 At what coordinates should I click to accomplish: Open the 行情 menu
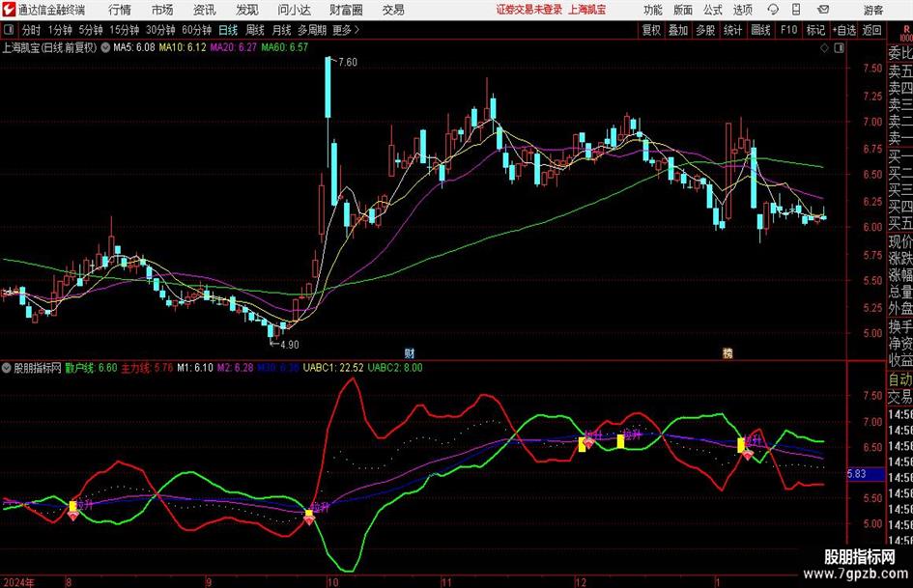pos(120,10)
